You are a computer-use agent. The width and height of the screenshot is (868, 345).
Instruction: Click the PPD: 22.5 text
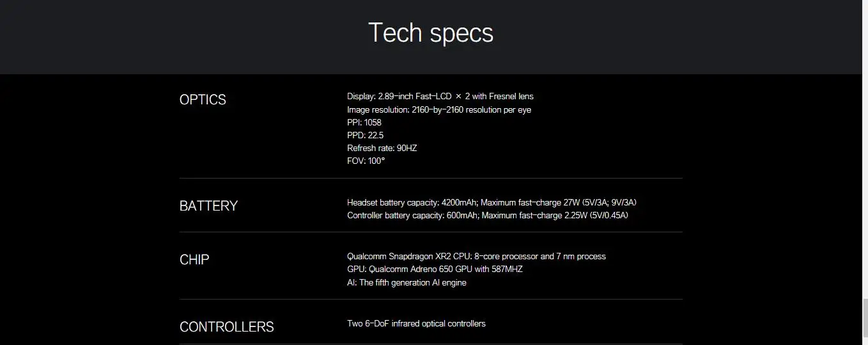coord(365,135)
